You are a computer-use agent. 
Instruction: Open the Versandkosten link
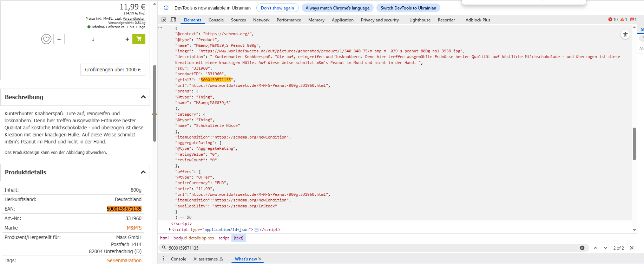(x=134, y=19)
